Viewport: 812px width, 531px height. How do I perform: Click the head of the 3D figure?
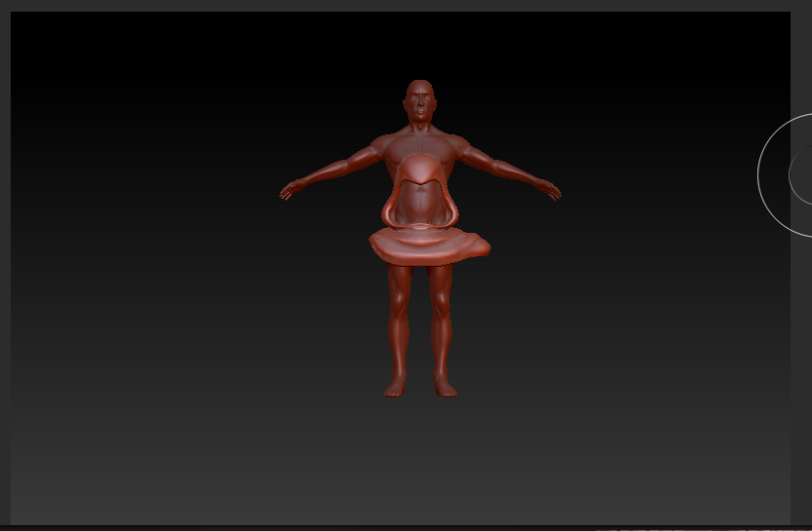click(x=419, y=101)
